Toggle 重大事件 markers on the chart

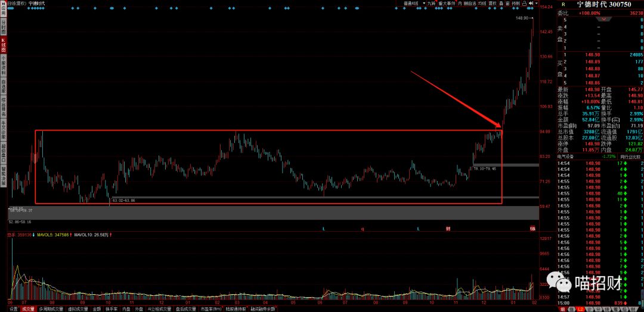(x=447, y=4)
